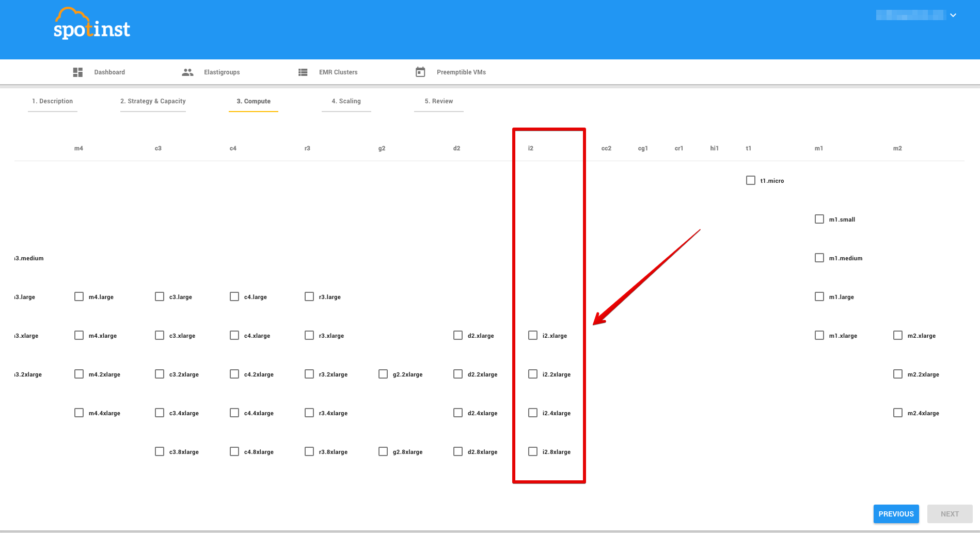Viewport: 980px width, 533px height.
Task: Select the g2.8xlarge checkbox
Action: coord(383,451)
